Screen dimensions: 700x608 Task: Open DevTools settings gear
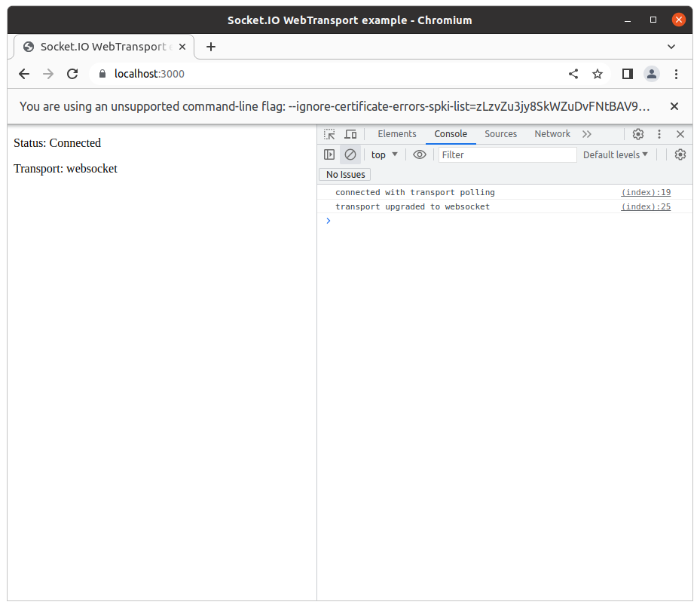tap(638, 133)
